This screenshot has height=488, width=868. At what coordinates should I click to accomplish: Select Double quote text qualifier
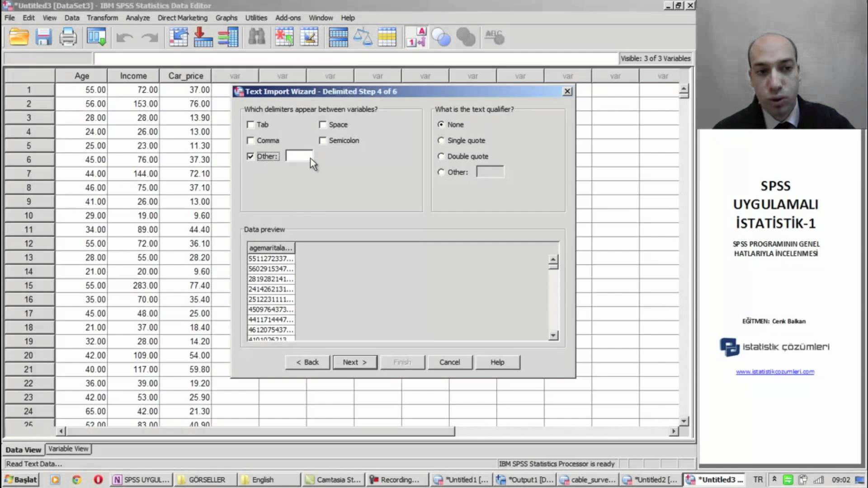coord(441,156)
